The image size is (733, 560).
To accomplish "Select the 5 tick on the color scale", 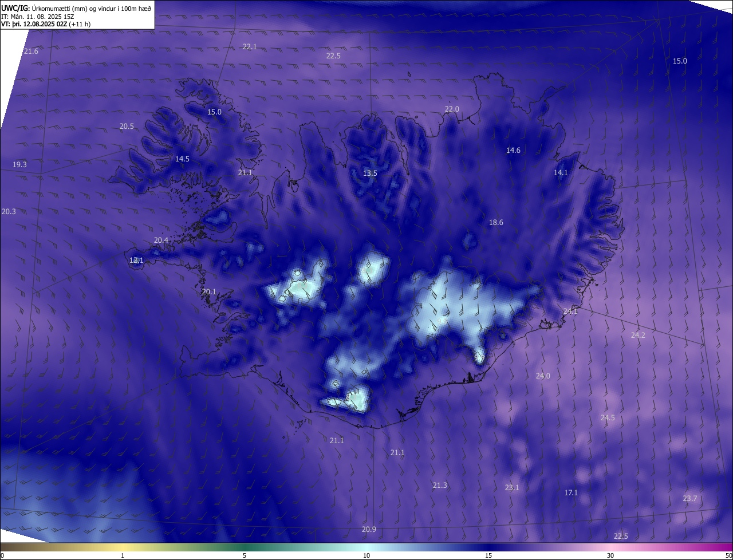I will (245, 555).
